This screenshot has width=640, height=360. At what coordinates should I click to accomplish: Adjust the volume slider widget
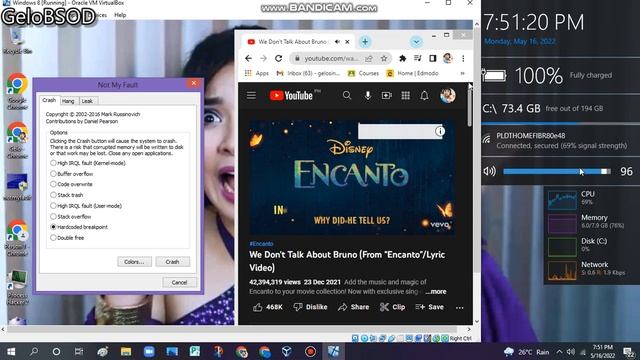557,171
